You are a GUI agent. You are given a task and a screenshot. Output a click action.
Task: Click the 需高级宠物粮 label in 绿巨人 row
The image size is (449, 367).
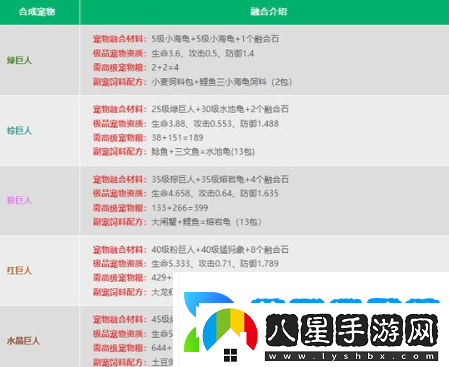point(119,68)
